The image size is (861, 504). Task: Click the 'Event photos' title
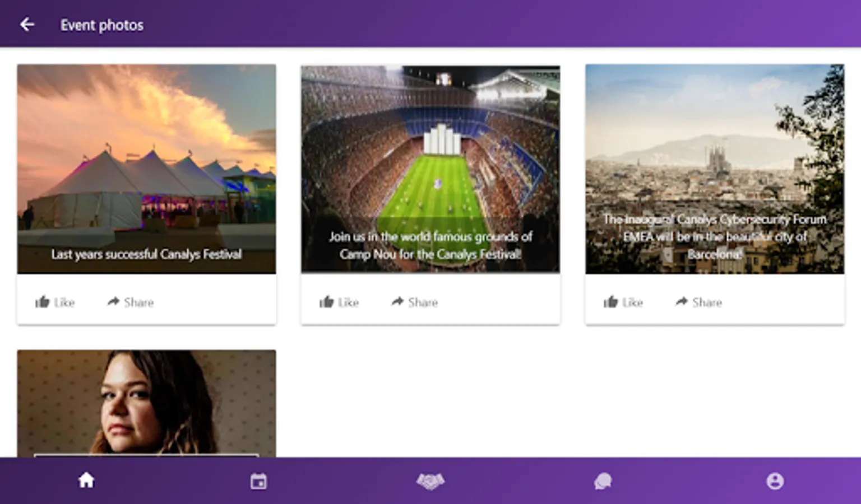point(102,25)
